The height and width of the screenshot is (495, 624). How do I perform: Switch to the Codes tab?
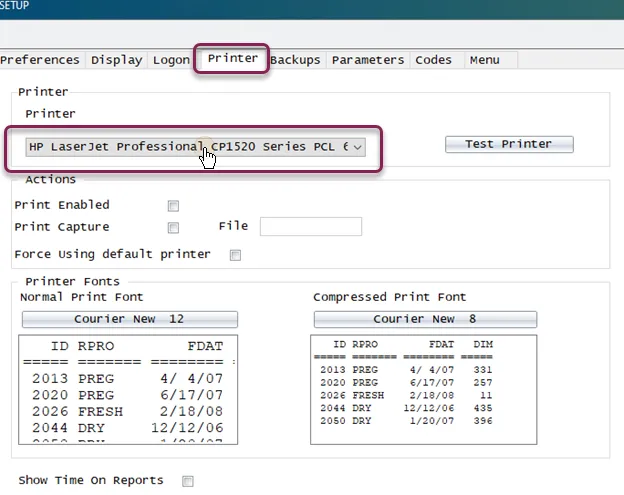click(x=434, y=60)
